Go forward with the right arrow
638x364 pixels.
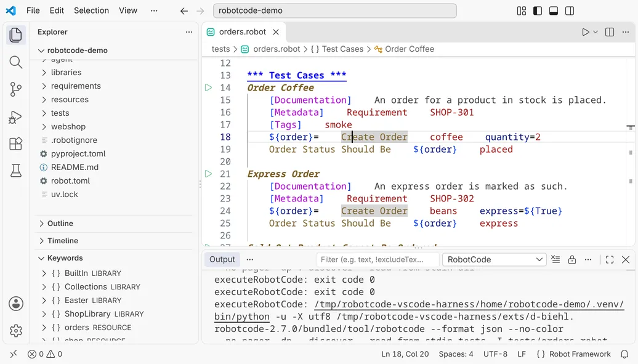click(200, 11)
